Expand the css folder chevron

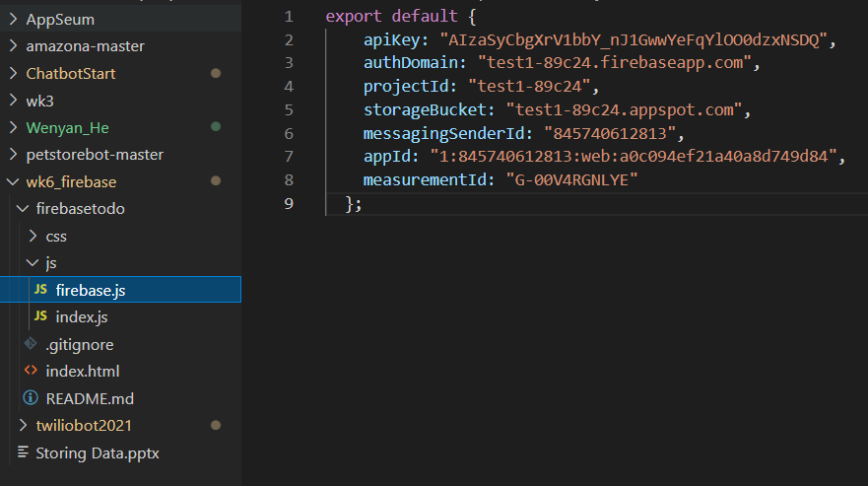pos(33,237)
